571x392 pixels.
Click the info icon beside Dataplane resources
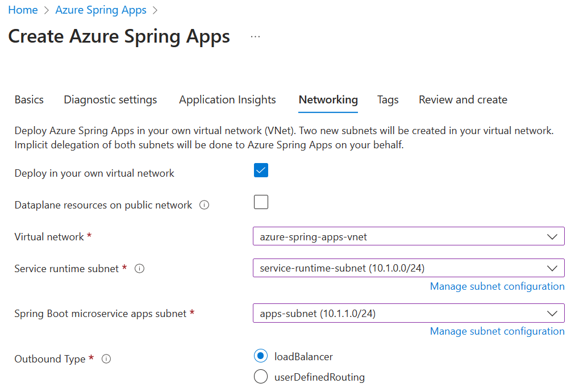205,205
